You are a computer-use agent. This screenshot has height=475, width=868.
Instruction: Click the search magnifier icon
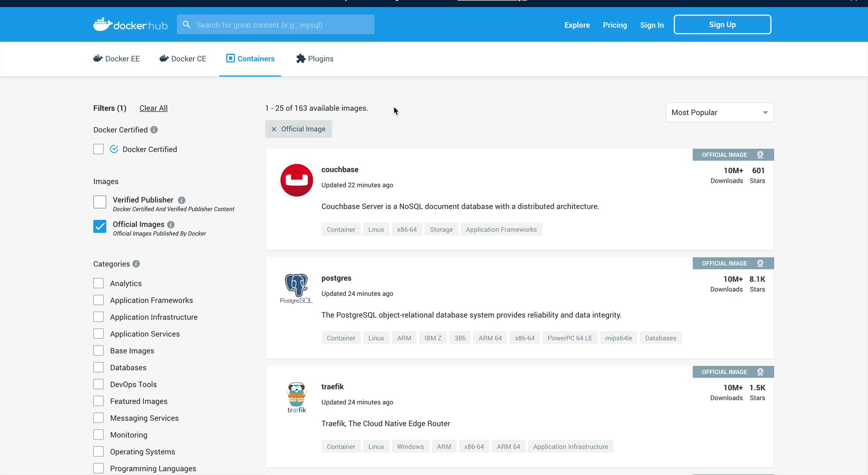pyautogui.click(x=186, y=24)
